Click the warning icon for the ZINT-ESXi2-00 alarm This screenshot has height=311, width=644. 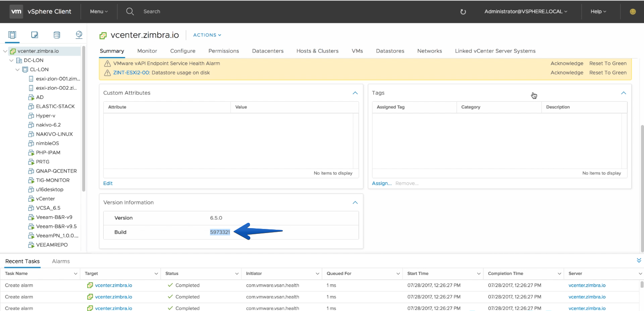pos(107,73)
